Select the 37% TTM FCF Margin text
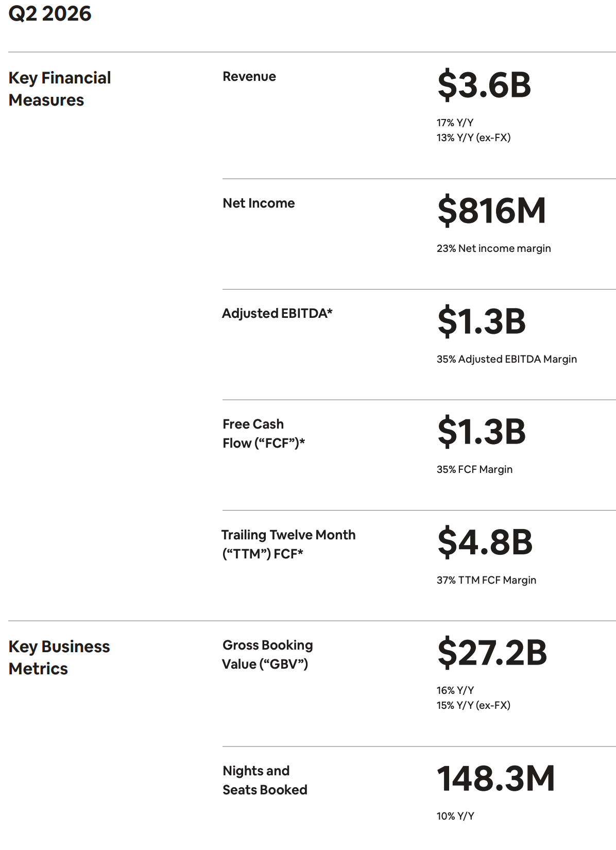 point(487,580)
